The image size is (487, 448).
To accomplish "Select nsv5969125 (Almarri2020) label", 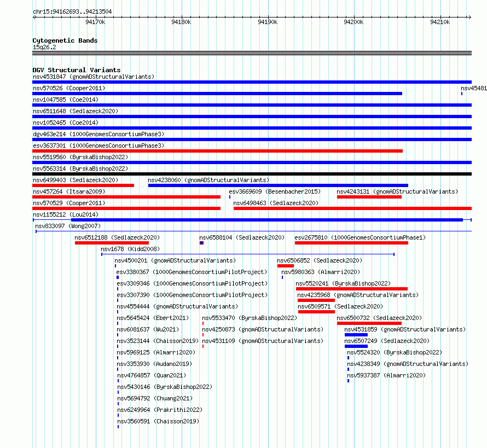I will (156, 352).
